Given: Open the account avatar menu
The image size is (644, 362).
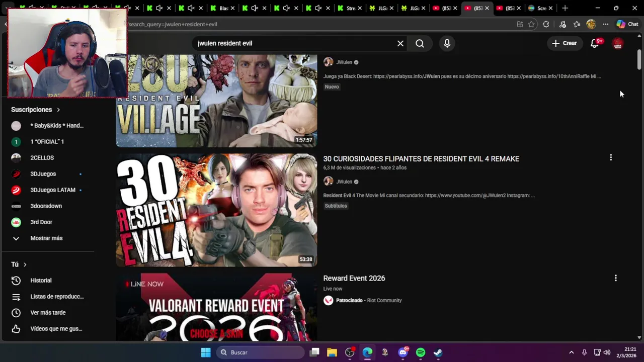Looking at the screenshot, I should click(x=618, y=43).
